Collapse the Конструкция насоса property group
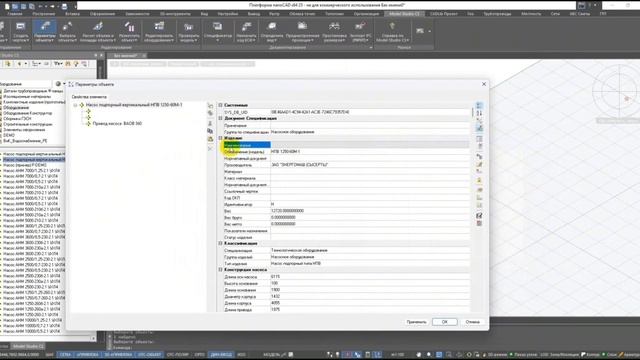Viewport: 640px width, 360px height. (220, 270)
